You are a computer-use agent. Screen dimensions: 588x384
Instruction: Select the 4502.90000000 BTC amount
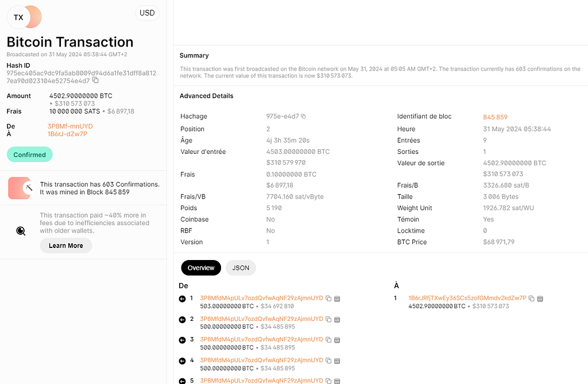pyautogui.click(x=80, y=96)
